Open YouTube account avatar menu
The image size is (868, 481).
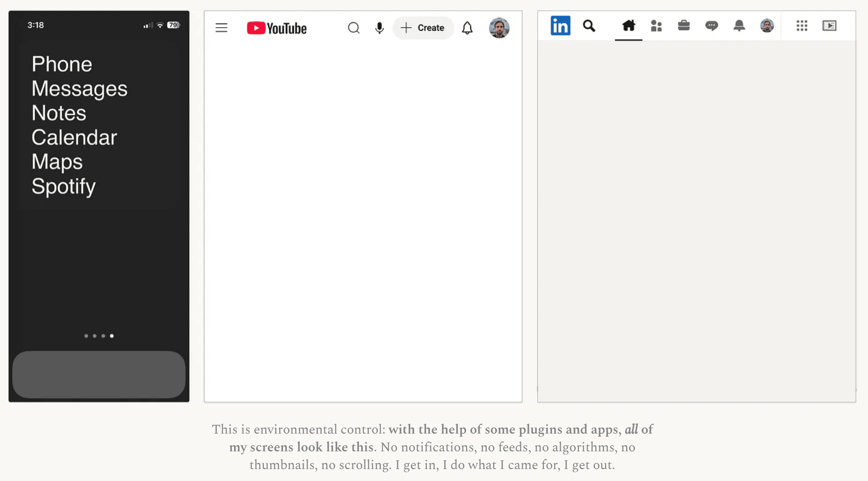coord(499,28)
